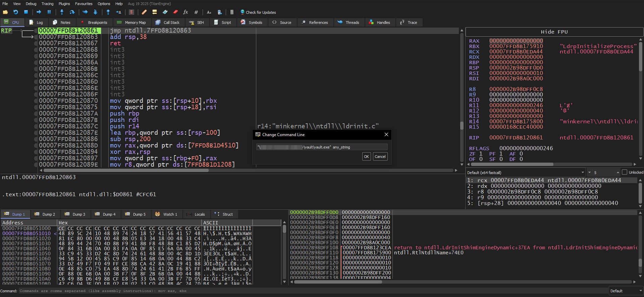Click the Execute till return up-arrow icon
Viewport: 644px width, 297px height.
[x=108, y=12]
